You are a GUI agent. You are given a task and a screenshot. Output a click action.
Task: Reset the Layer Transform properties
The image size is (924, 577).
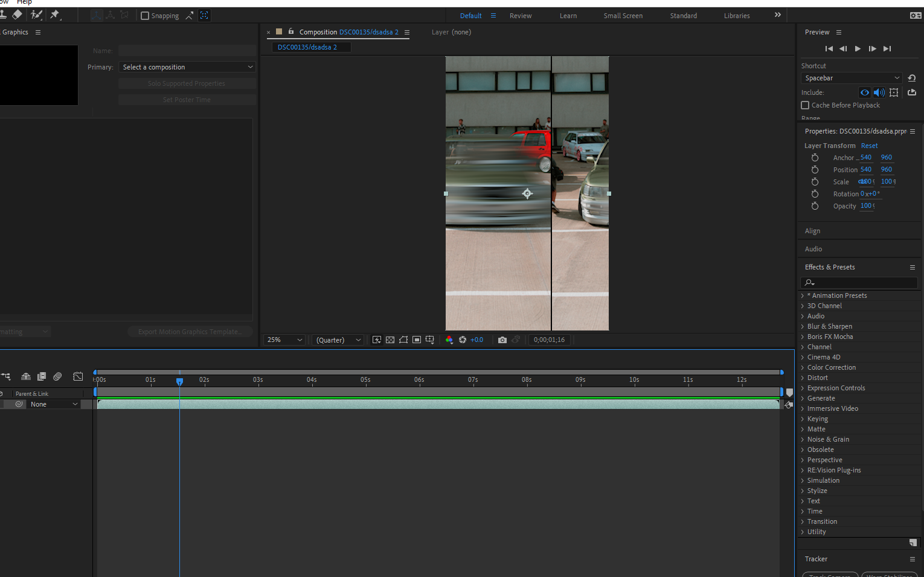(x=869, y=146)
